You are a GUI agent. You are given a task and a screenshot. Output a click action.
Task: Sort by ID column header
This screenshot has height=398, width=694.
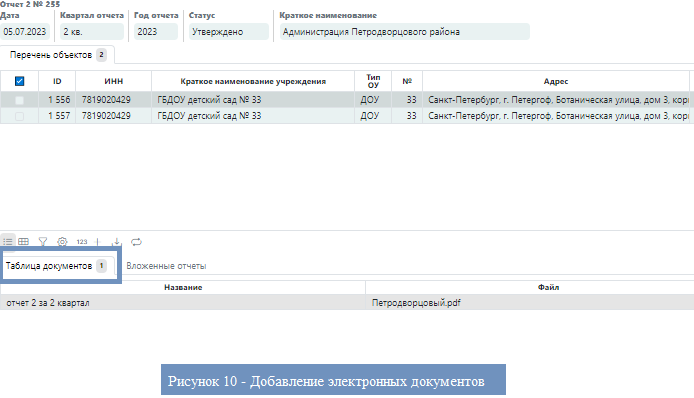(57, 81)
